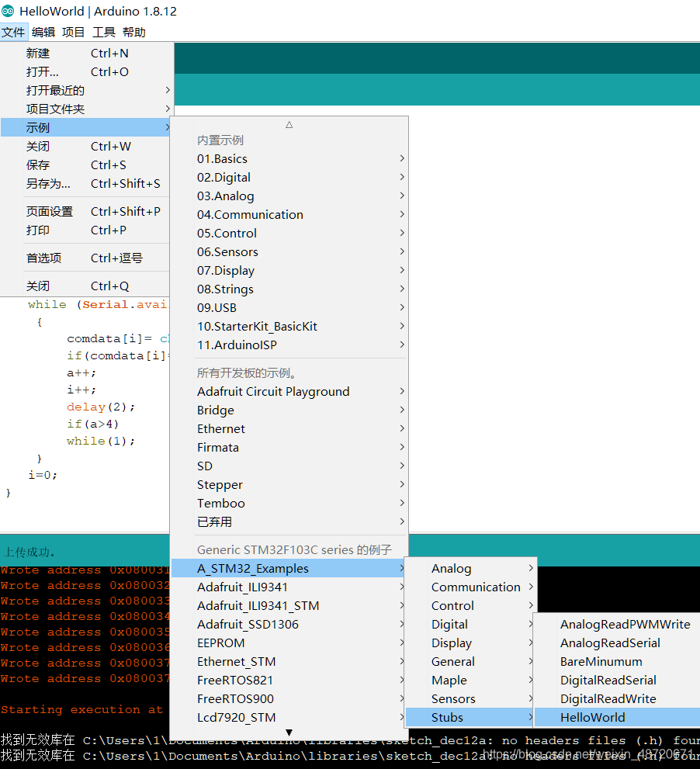This screenshot has height=769, width=700.
Task: Choose 另存为... from the file menu
Action: [85, 183]
